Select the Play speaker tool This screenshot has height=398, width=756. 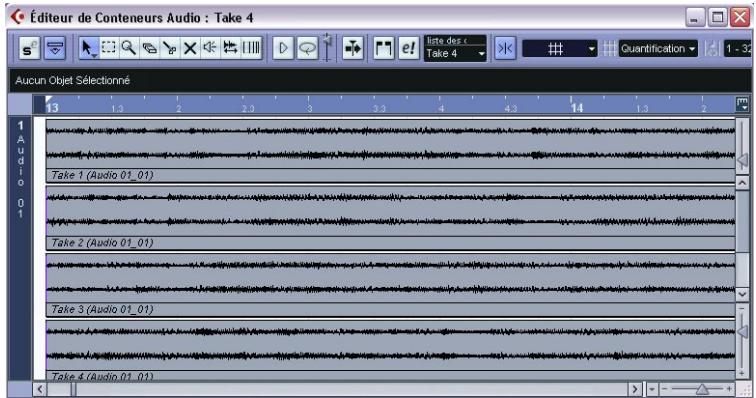210,48
